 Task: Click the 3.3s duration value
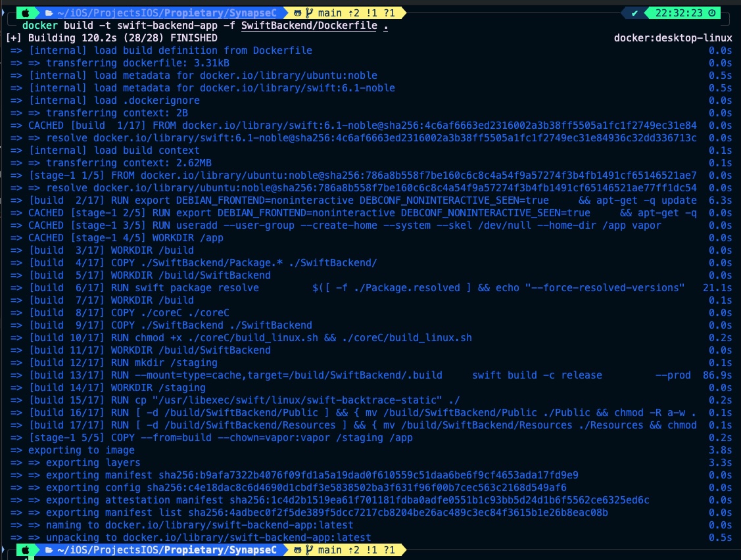pyautogui.click(x=720, y=463)
